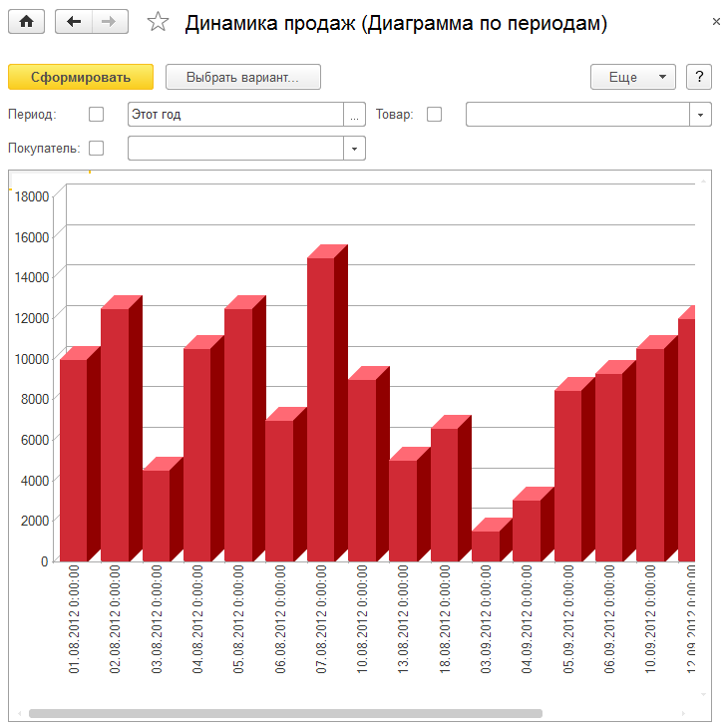Select the shortest bar for 03.09.2012
This screenshot has height=728, width=727.
486,546
